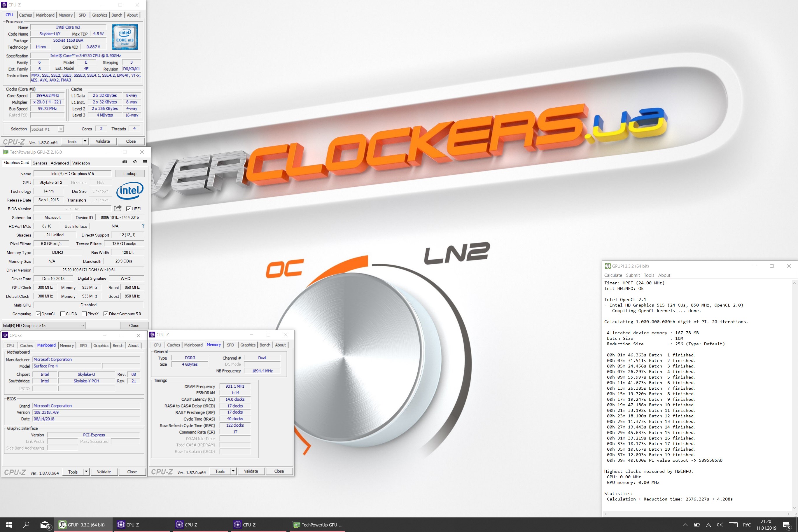Open the Tools menu in GPUPI
This screenshot has width=798, height=532.
coord(649,275)
